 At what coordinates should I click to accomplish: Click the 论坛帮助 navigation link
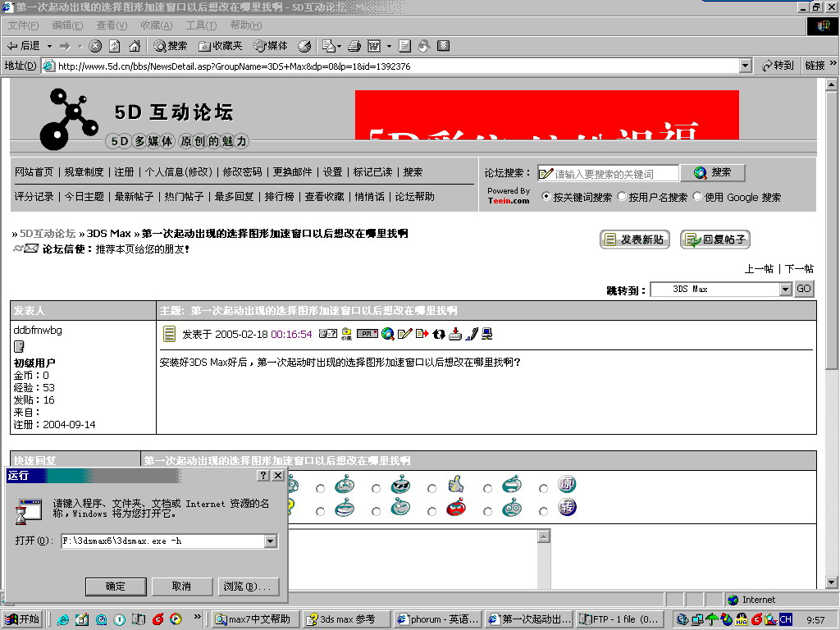coord(414,197)
